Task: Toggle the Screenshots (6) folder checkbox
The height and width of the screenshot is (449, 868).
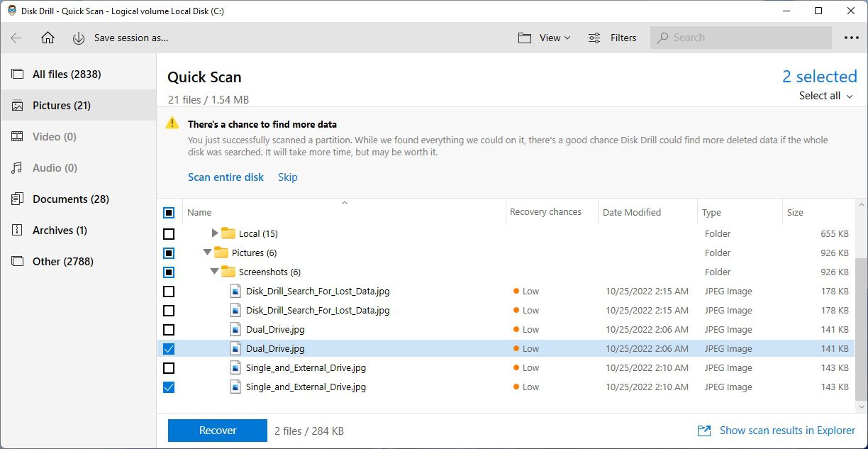Action: click(x=169, y=272)
